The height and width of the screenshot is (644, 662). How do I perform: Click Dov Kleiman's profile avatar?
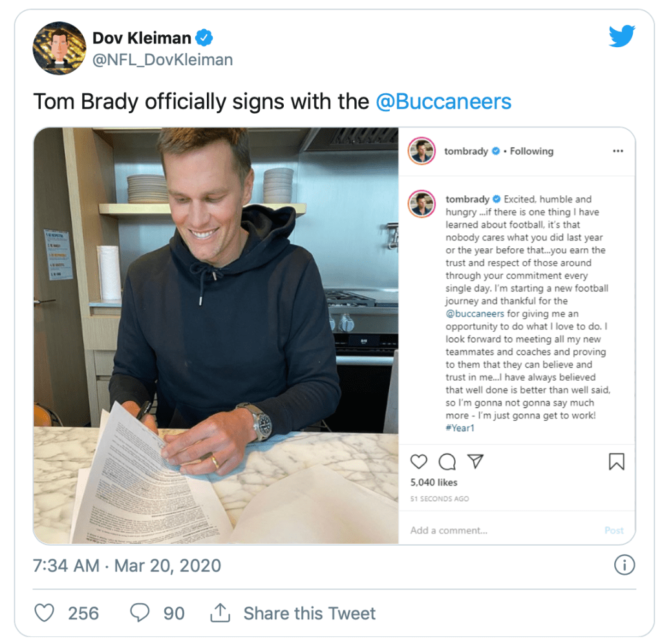point(59,48)
